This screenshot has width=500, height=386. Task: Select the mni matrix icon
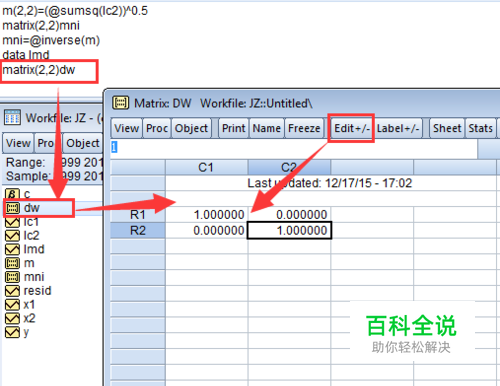(x=13, y=277)
